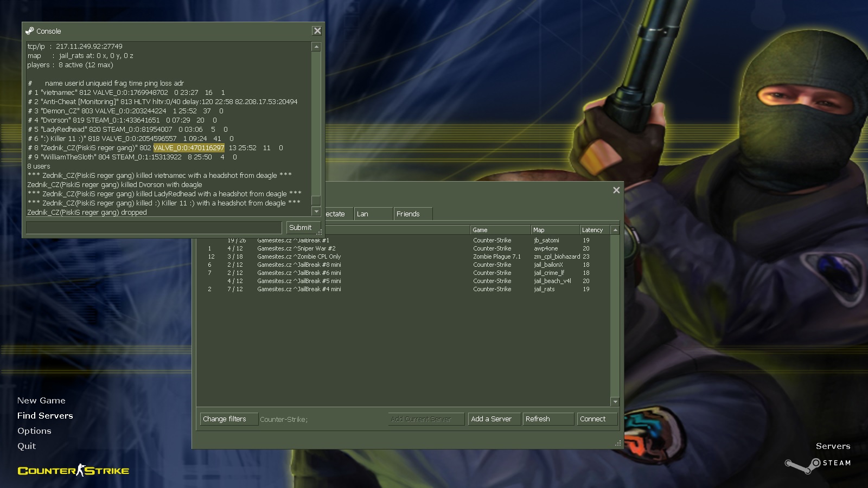
Task: Click the Dvorson player line in Console
Action: (x=123, y=120)
